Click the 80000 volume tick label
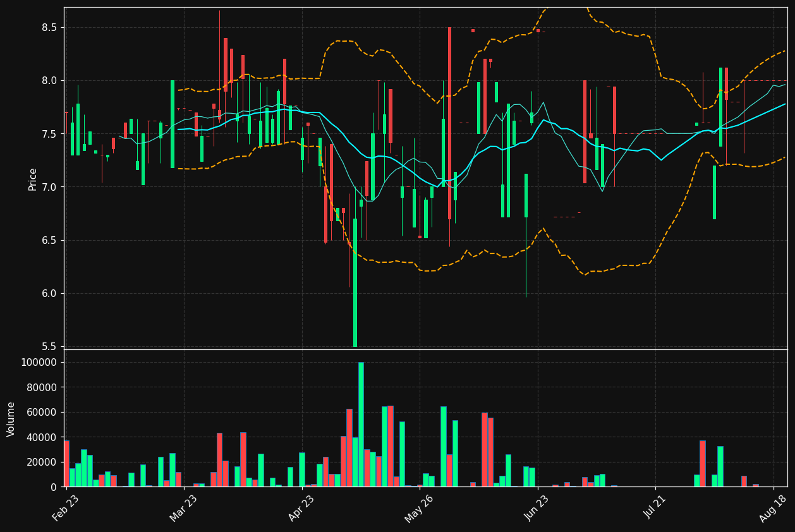 click(x=42, y=387)
